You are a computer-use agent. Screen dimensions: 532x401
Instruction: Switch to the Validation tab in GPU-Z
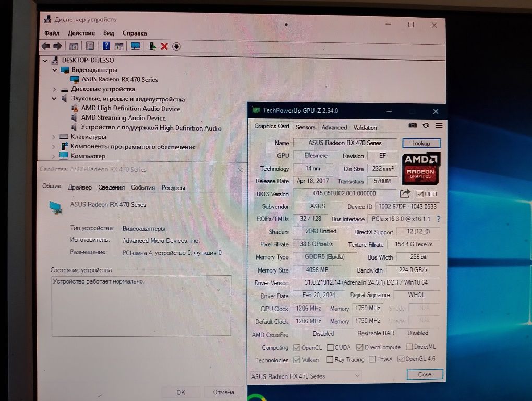pyautogui.click(x=365, y=128)
